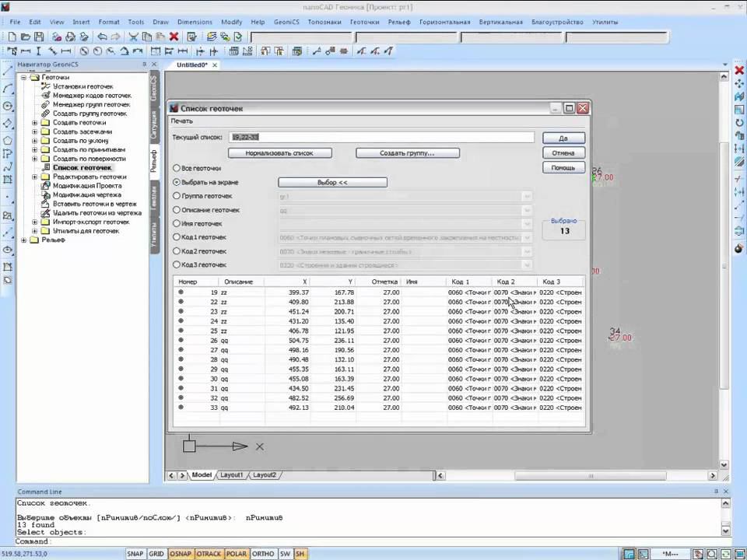Toggle the GRID status bar button

pos(156,554)
